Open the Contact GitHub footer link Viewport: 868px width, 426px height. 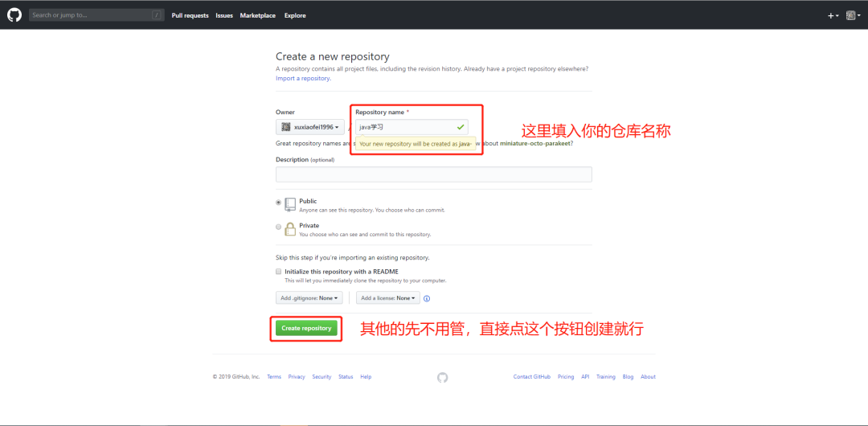[531, 377]
